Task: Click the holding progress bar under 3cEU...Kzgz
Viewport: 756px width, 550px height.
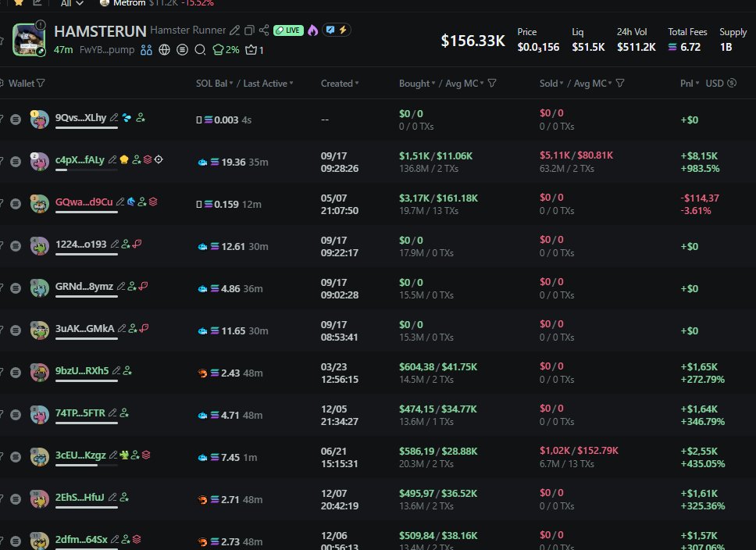Action: (87, 465)
